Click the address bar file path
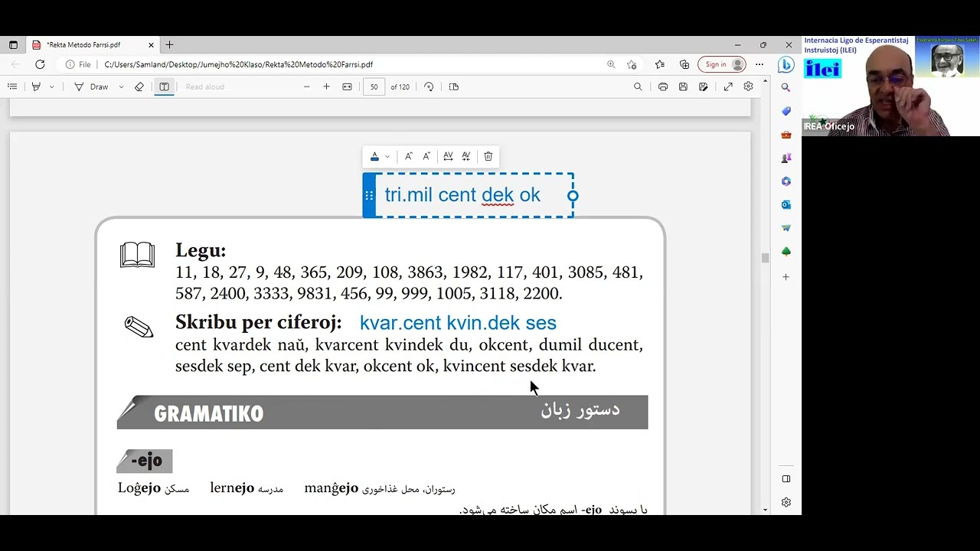980x551 pixels. [x=239, y=64]
